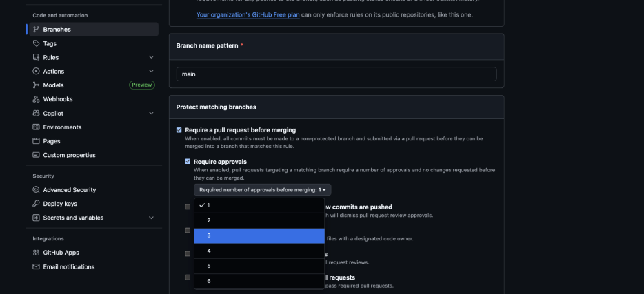Open Required number of approvals dropdown
The width and height of the screenshot is (644, 294).
tap(262, 190)
